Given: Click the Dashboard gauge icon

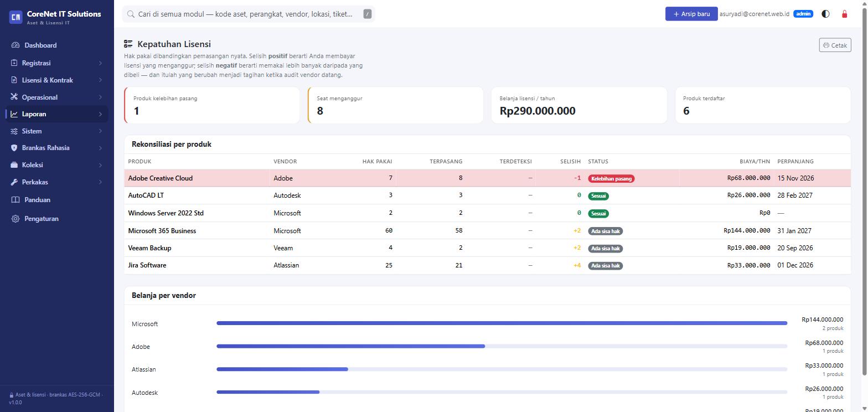Looking at the screenshot, I should pos(15,45).
